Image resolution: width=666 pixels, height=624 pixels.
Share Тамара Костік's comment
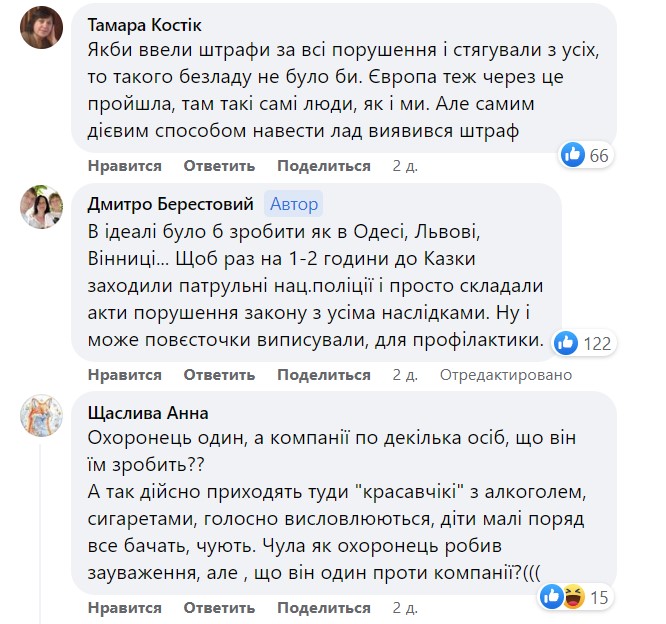coord(324,166)
